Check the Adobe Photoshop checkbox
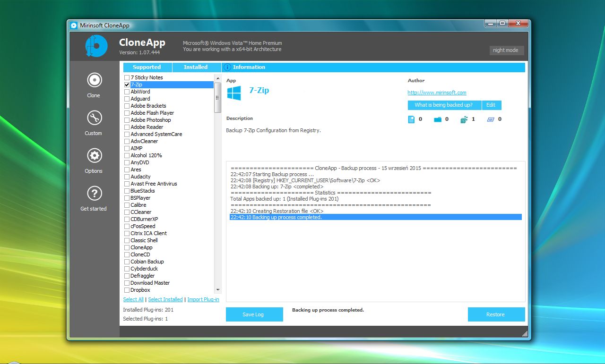Image resolution: width=605 pixels, height=364 pixels. 127,120
